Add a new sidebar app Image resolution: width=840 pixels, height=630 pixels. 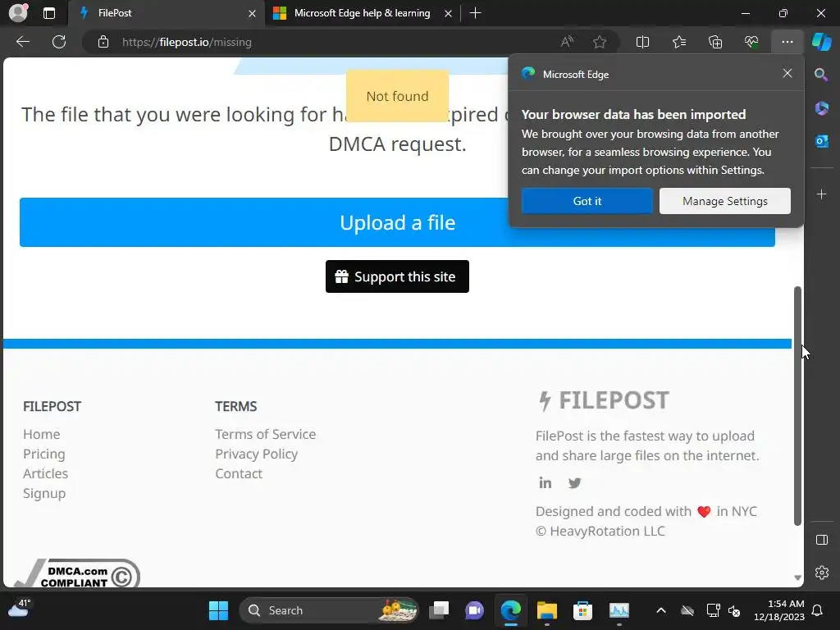(821, 194)
